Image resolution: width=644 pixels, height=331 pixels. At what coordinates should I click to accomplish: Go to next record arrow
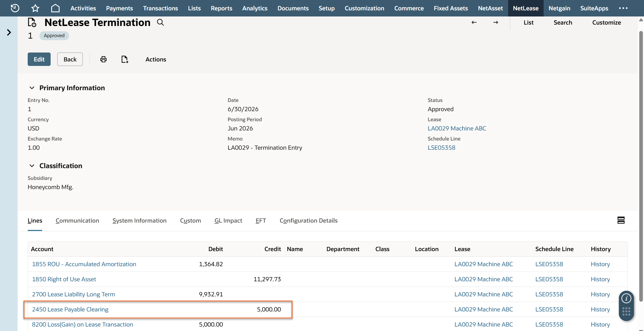pos(496,22)
